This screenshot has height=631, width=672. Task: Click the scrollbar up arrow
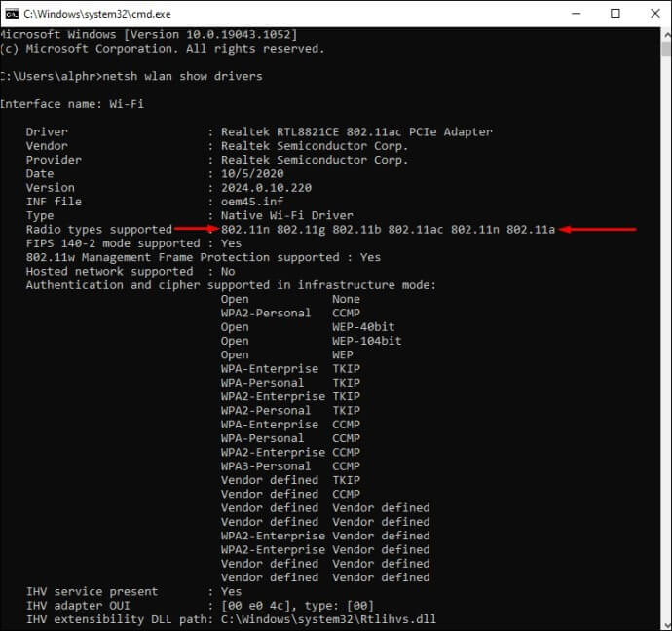point(666,34)
